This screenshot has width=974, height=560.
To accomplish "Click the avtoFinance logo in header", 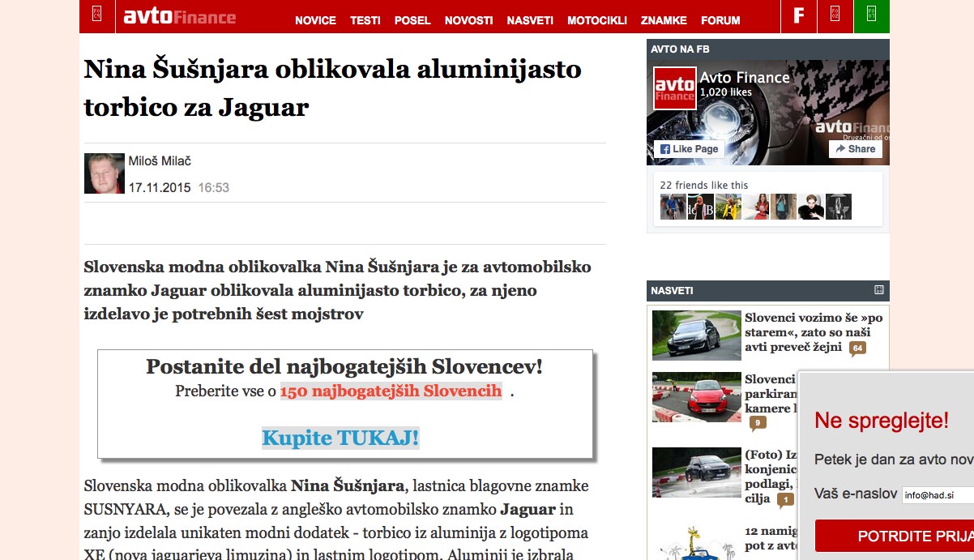I will [179, 16].
